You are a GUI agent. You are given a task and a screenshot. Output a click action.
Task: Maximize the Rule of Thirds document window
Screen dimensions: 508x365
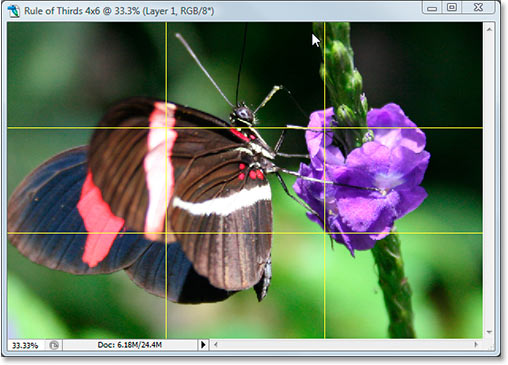452,7
